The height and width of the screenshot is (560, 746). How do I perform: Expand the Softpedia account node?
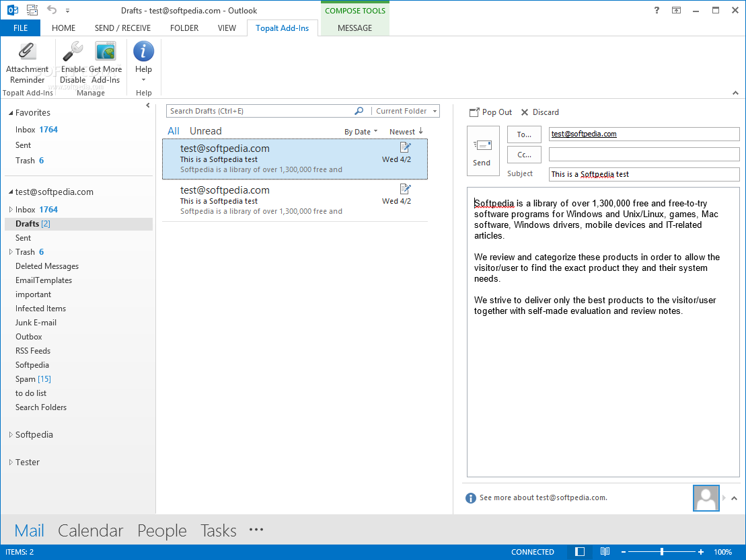click(11, 434)
